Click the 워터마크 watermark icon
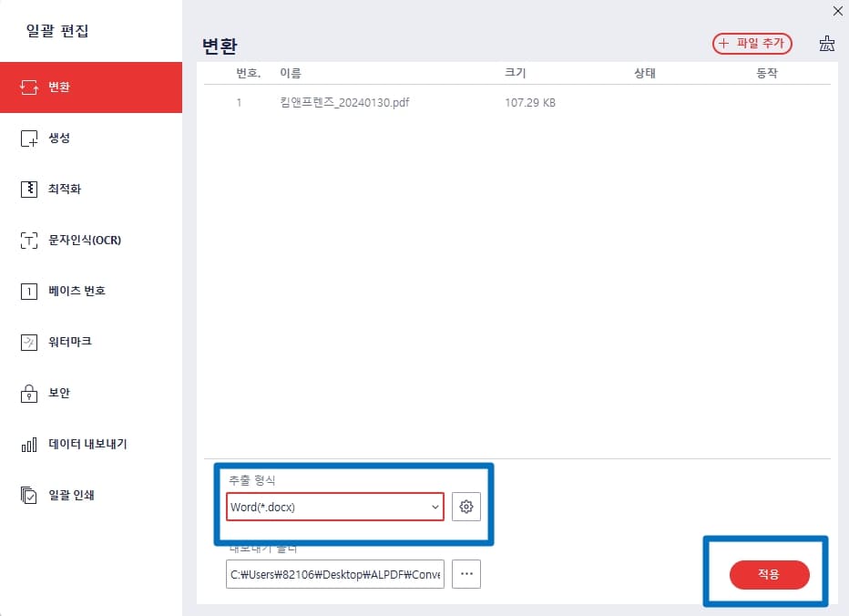This screenshot has width=849, height=616. pyautogui.click(x=29, y=343)
